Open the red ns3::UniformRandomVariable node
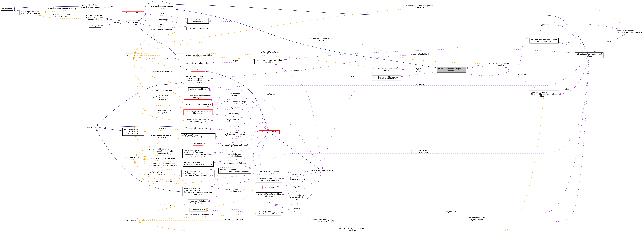 tap(198, 63)
